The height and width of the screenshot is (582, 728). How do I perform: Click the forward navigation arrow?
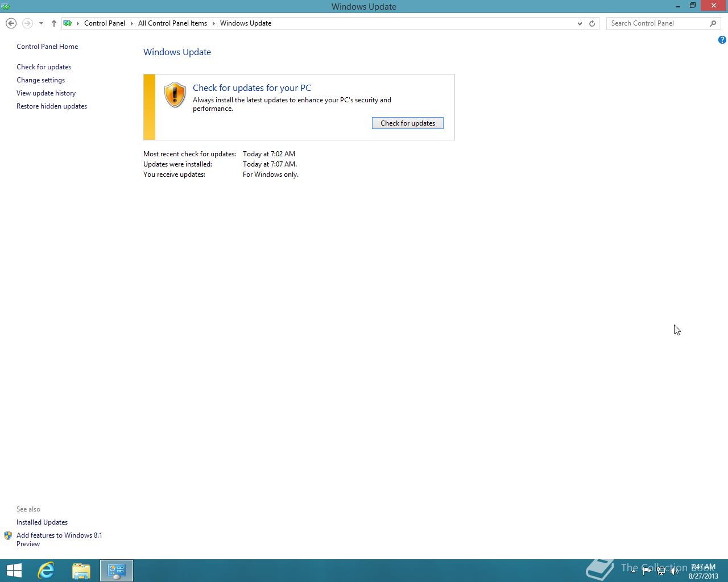click(27, 23)
